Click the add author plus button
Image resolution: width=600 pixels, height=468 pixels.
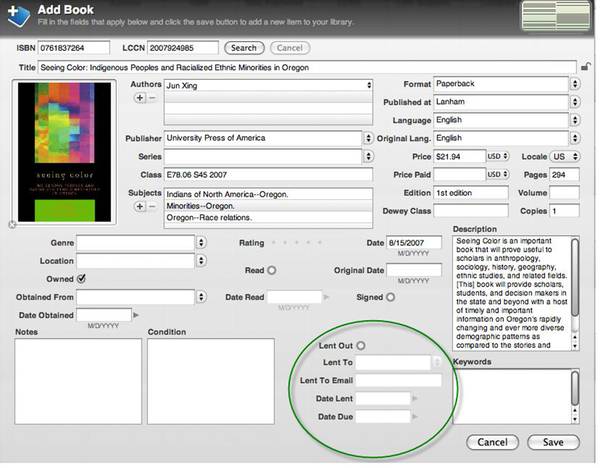pyautogui.click(x=139, y=98)
